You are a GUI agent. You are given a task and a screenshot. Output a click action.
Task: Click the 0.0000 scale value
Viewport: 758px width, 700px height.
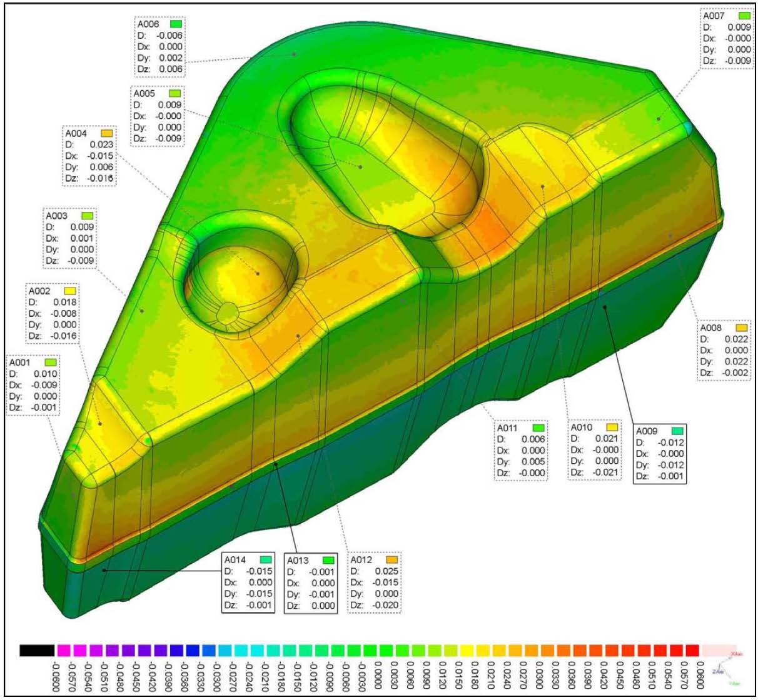tap(379, 674)
